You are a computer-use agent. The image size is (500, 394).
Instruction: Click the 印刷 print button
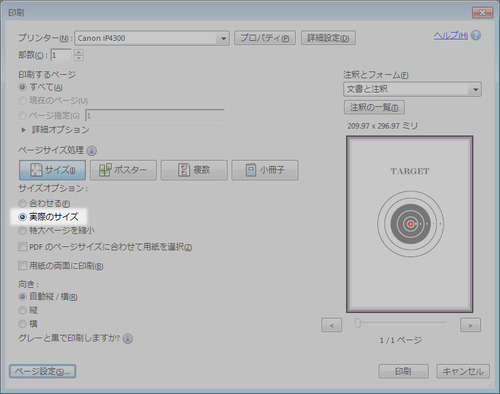tap(403, 371)
